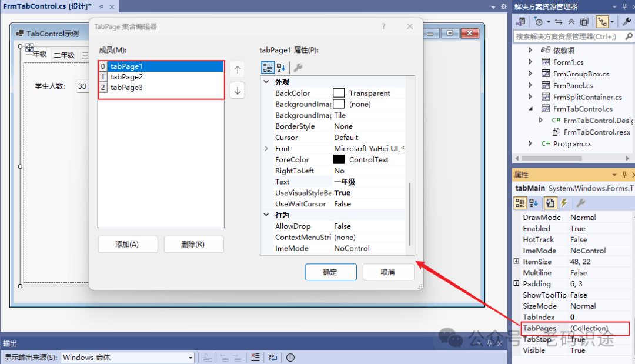This screenshot has height=364, width=635.
Task: Click the Collapse All icon in Solution Explorer
Action: tap(571, 22)
